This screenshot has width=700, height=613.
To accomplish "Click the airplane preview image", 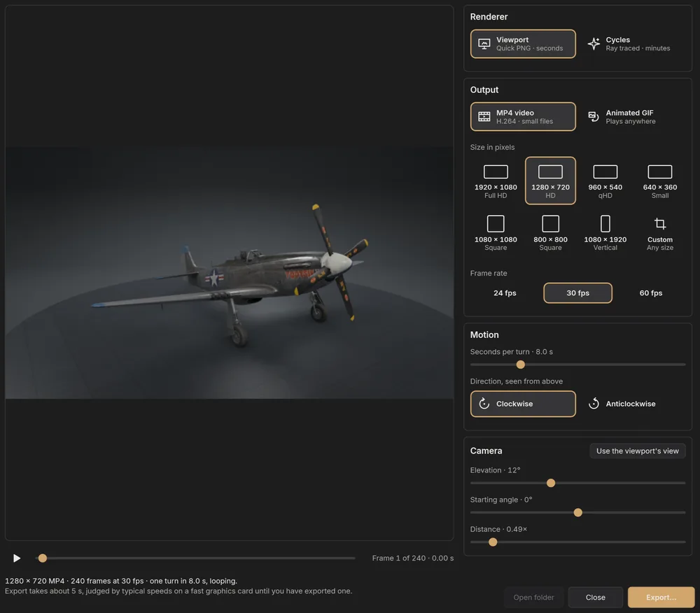I will pos(229,273).
